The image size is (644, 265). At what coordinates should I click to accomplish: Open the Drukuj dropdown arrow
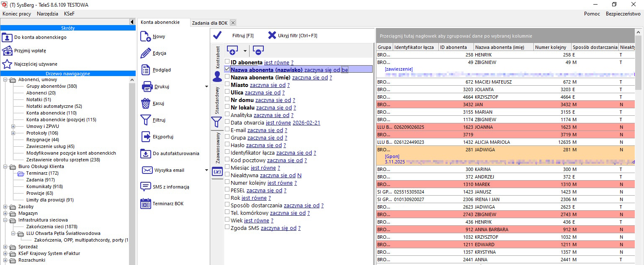click(x=206, y=87)
